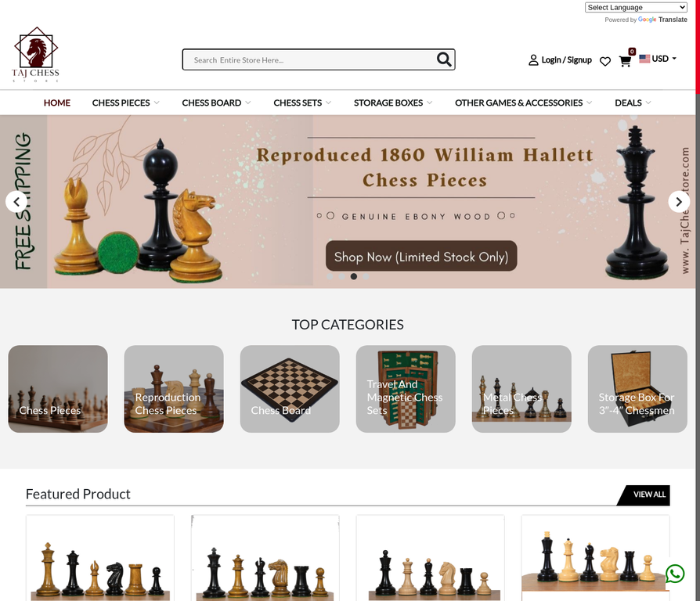The height and width of the screenshot is (601, 700).
Task: Advance to next banner slide arrow
Action: pos(679,202)
